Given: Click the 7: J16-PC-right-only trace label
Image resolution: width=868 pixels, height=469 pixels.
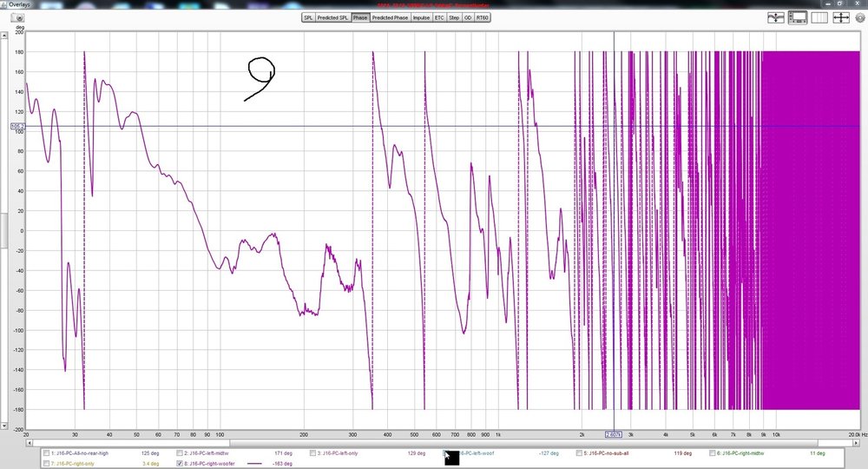Looking at the screenshot, I should coord(73,464).
